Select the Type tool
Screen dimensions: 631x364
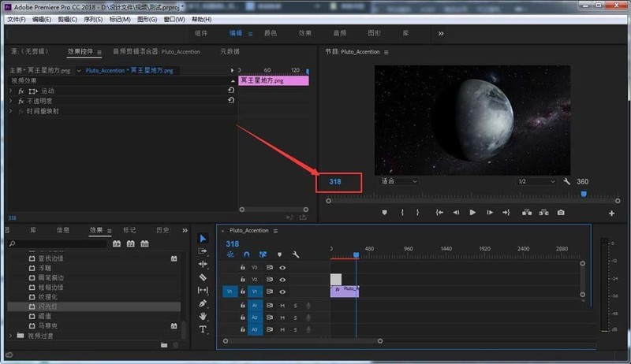click(203, 329)
